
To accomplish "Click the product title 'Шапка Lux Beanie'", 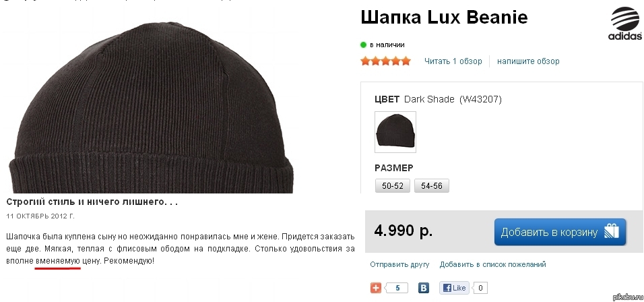I will [x=444, y=18].
